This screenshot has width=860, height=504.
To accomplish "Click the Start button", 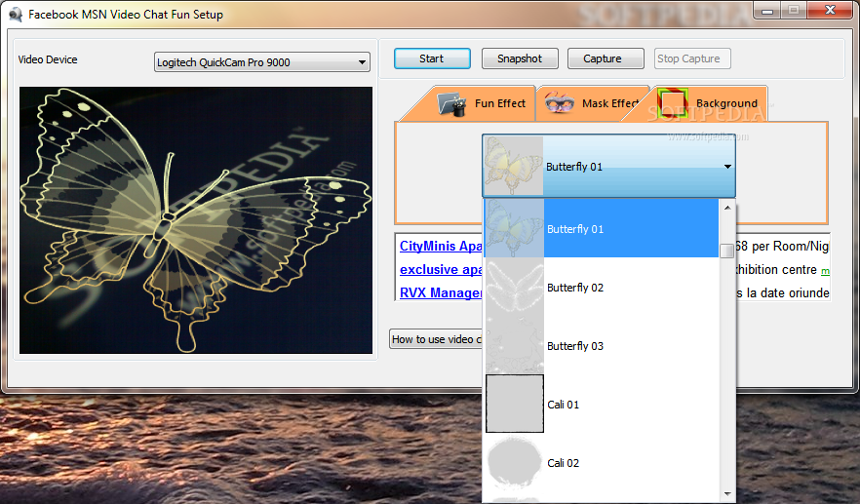I will tap(432, 58).
